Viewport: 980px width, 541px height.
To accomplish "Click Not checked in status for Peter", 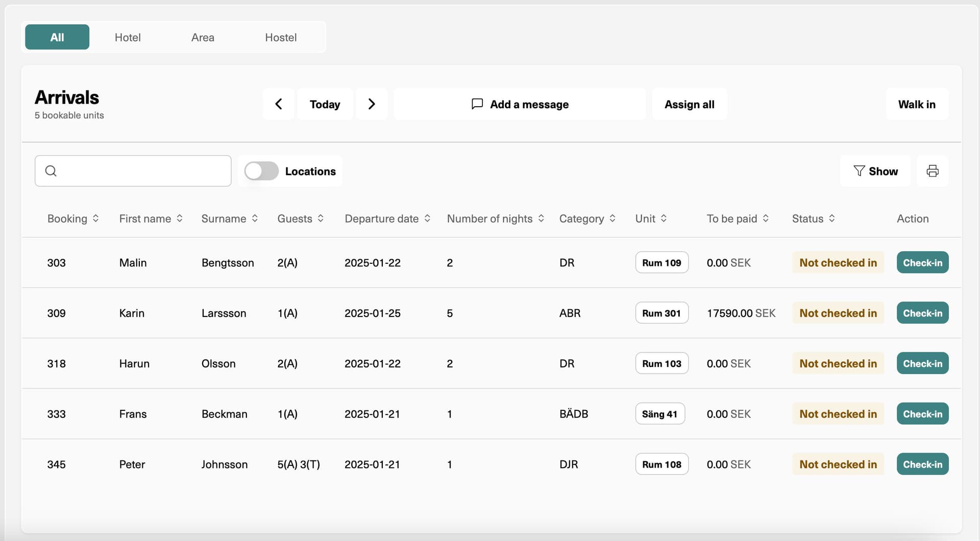I will click(x=838, y=465).
